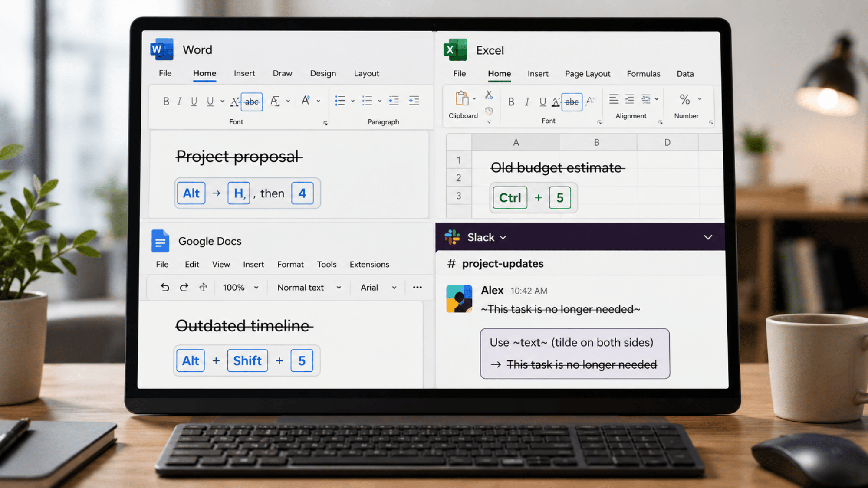Select Excel column B header
The height and width of the screenshot is (488, 868).
tap(597, 142)
